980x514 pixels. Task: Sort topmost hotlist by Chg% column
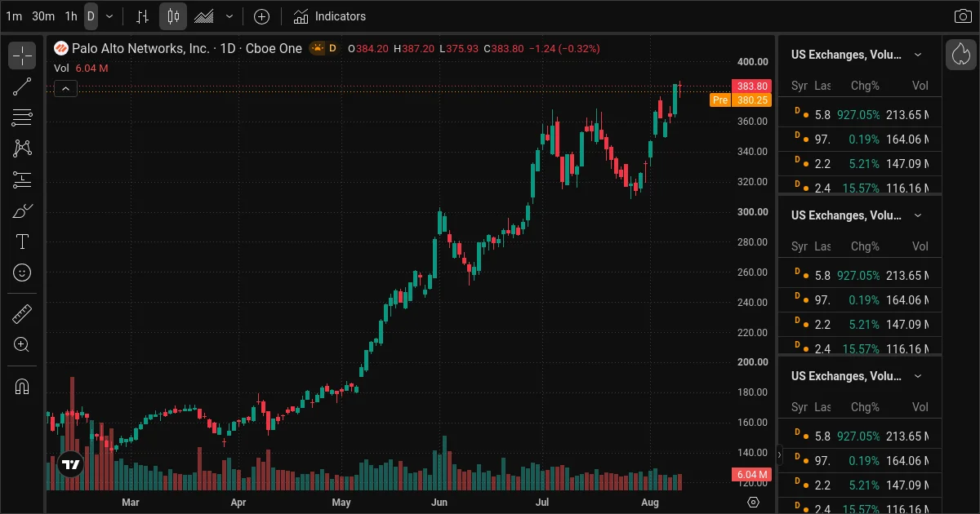coord(865,86)
